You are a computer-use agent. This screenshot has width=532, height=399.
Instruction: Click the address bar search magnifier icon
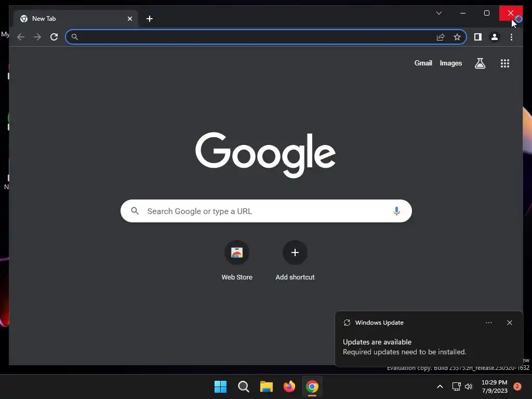point(75,37)
